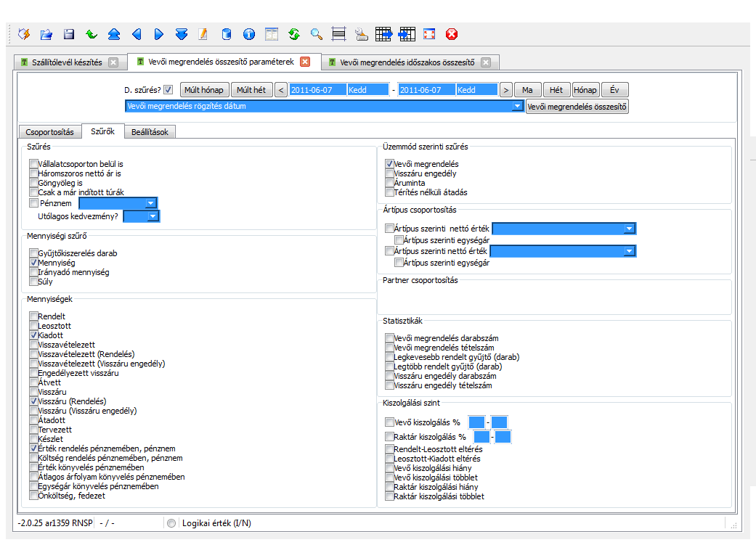Check Önköltség, fedezet checkbox
The width and height of the screenshot is (756, 545).
(x=33, y=496)
